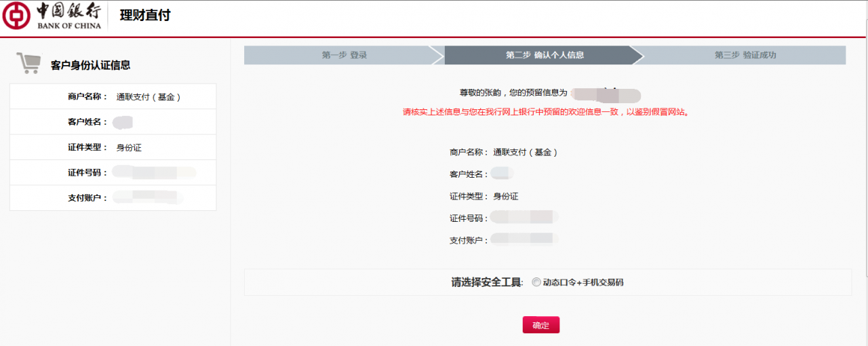Click 通联支付（基金） in the left panel
Viewport: 868px width, 346px height.
tap(149, 97)
